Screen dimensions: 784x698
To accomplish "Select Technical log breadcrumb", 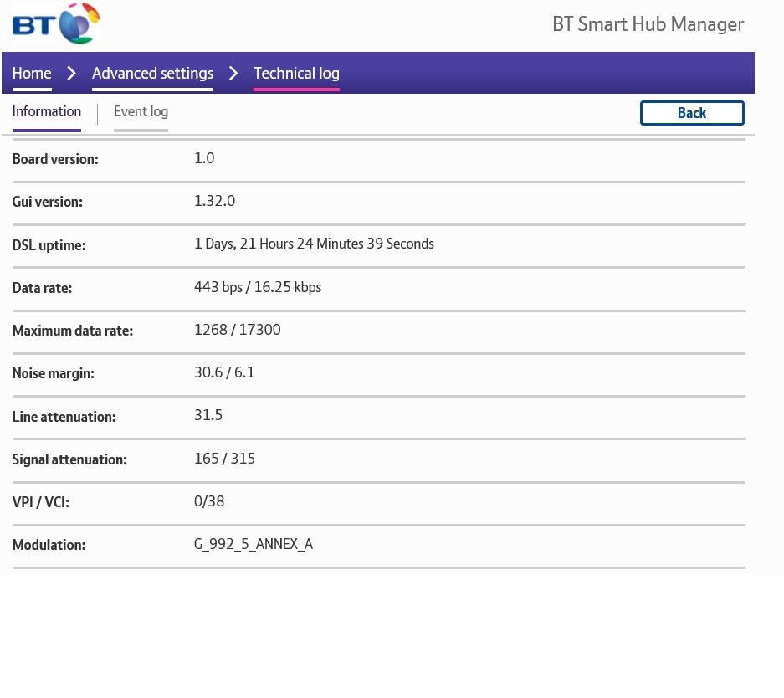I will tap(296, 74).
